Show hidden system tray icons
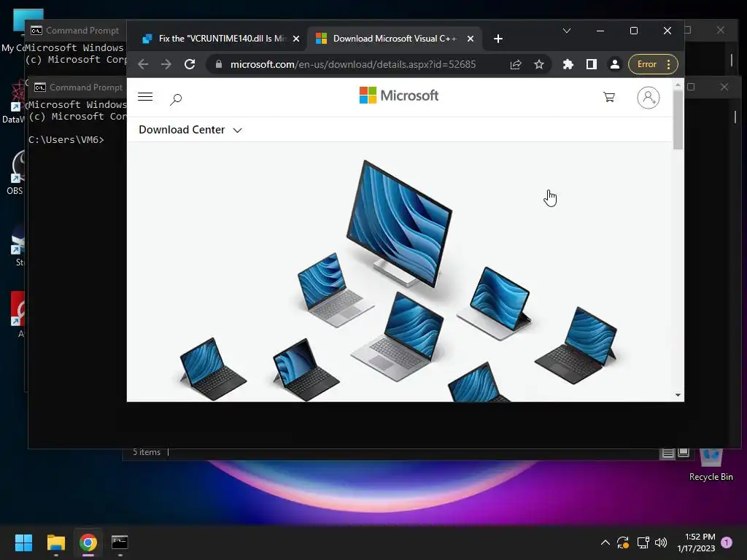Screen dimensions: 747x560 [605, 542]
